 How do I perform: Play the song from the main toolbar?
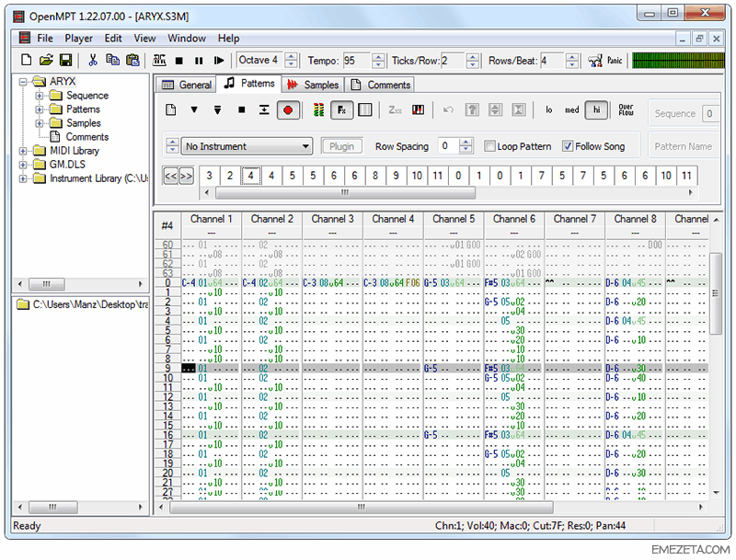tap(218, 61)
